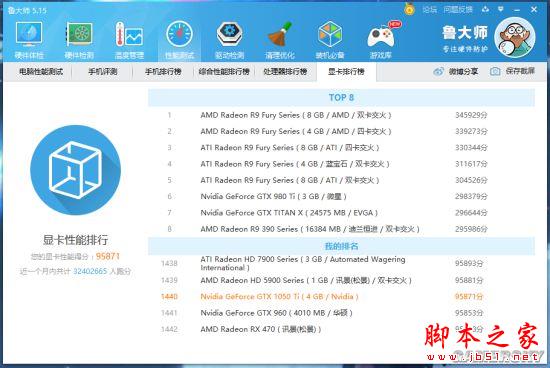
Task: Switch to the 手机排行榜 tab
Action: click(x=163, y=72)
